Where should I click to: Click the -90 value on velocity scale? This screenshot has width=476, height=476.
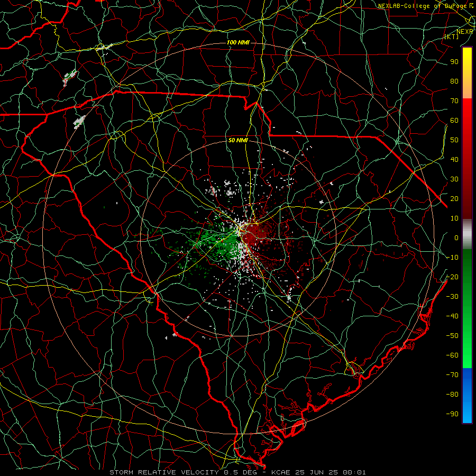point(452,414)
